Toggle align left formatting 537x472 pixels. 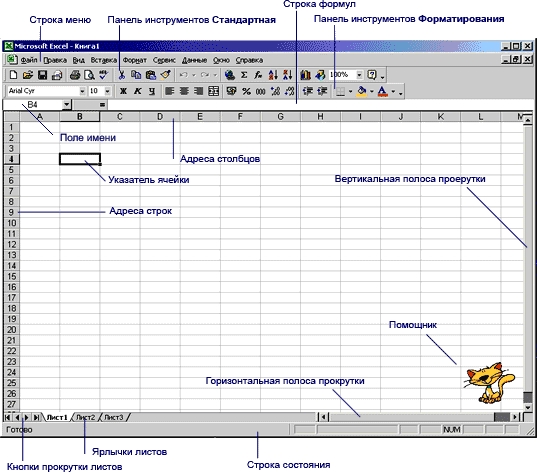pos(170,91)
